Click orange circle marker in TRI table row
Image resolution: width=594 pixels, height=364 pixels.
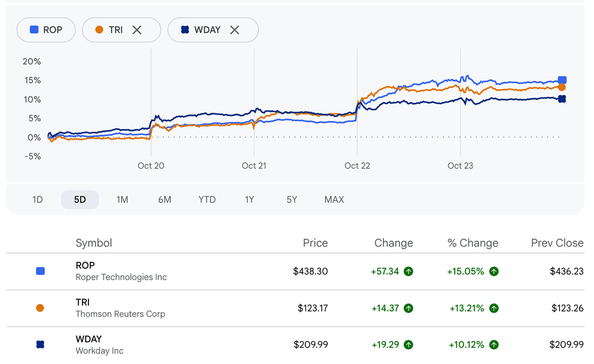click(x=40, y=308)
